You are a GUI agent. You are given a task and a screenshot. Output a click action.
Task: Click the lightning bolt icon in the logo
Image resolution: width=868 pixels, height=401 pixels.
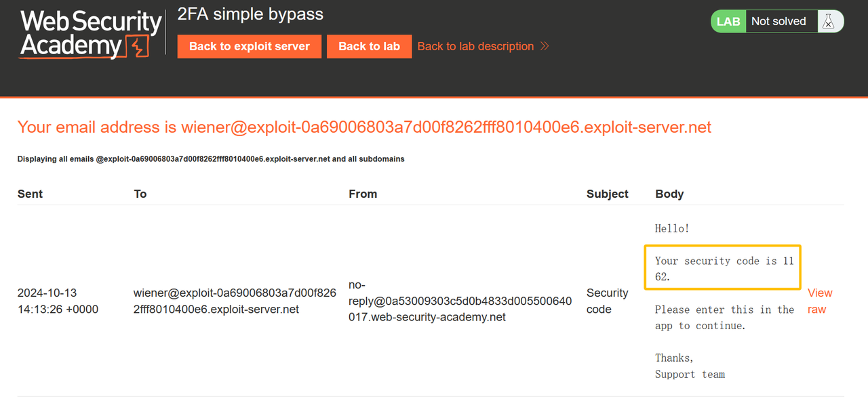tap(136, 44)
